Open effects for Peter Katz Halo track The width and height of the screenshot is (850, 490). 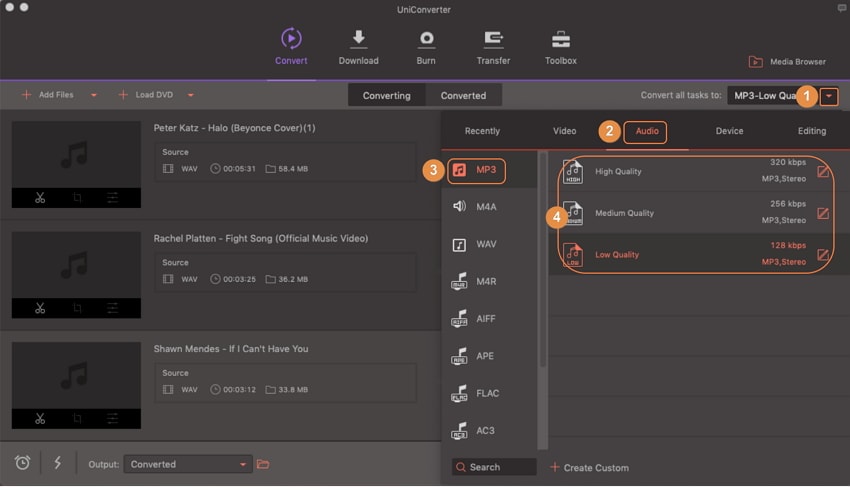(112, 197)
